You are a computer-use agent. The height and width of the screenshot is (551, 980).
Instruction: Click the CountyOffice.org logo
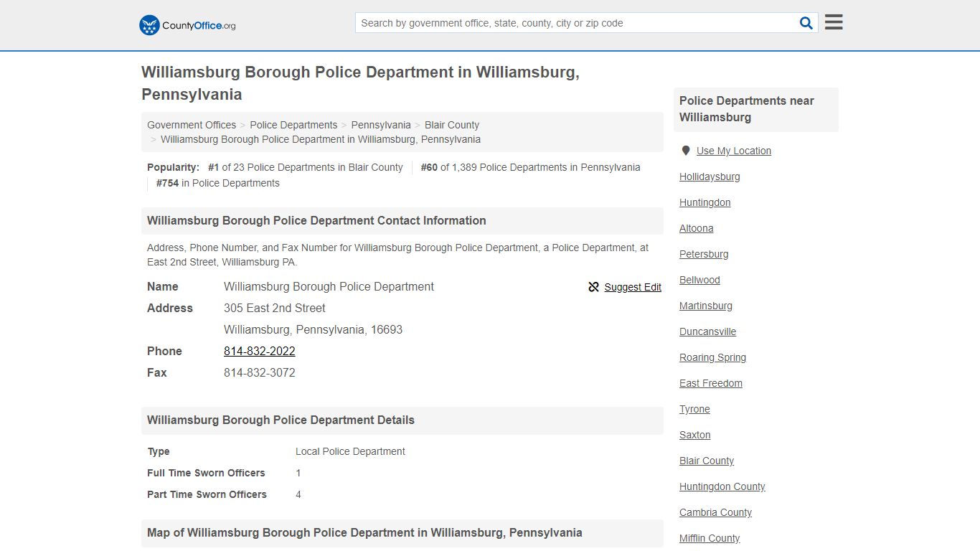pos(187,25)
